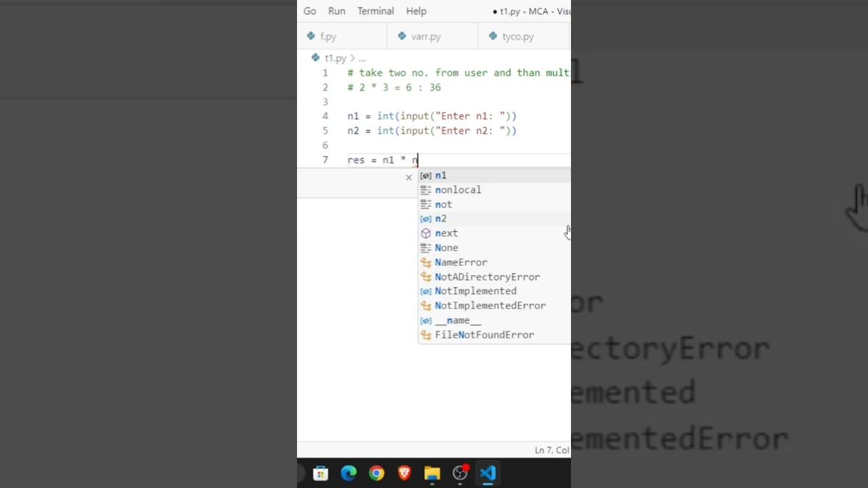
Task: Pick the next function suggestion
Action: click(494, 233)
